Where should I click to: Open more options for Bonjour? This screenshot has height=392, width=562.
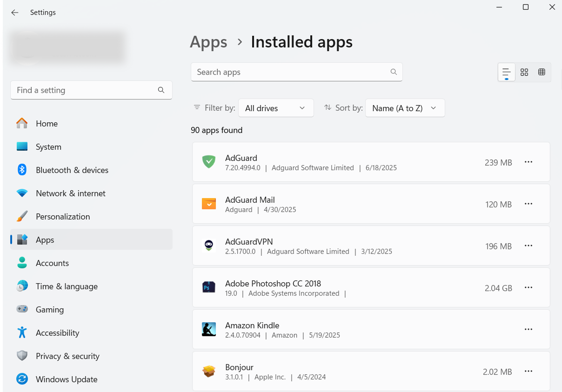[528, 372]
